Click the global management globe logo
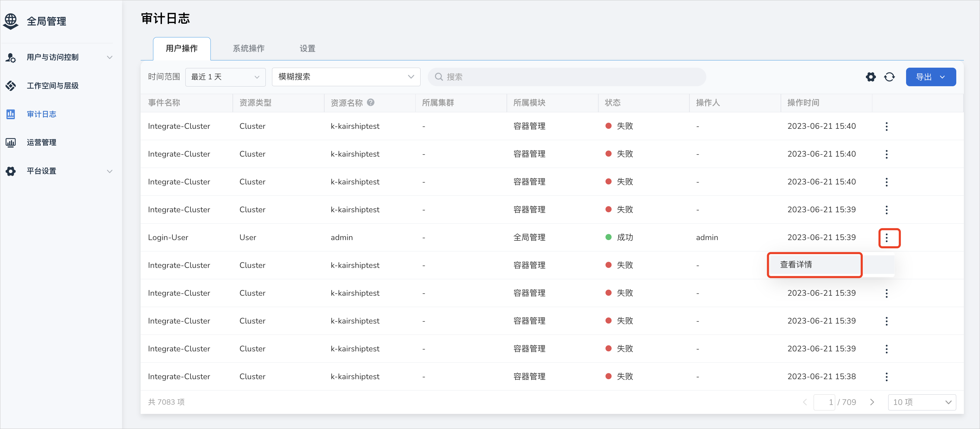 coord(11,21)
